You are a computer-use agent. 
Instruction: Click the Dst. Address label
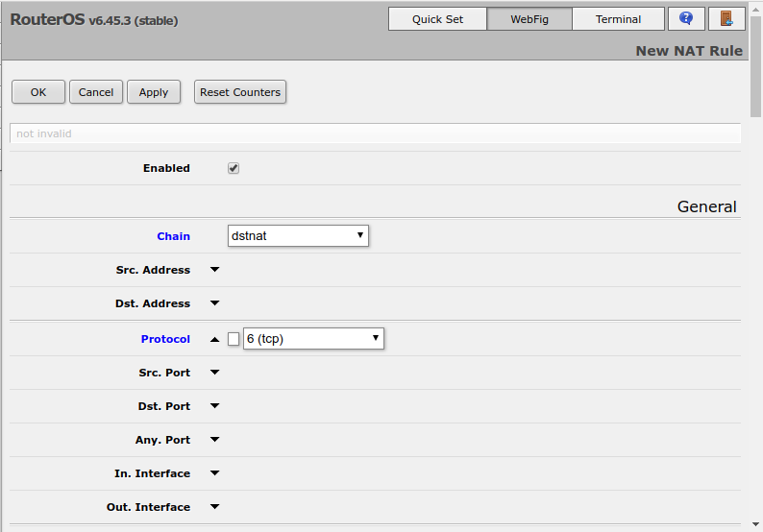153,303
